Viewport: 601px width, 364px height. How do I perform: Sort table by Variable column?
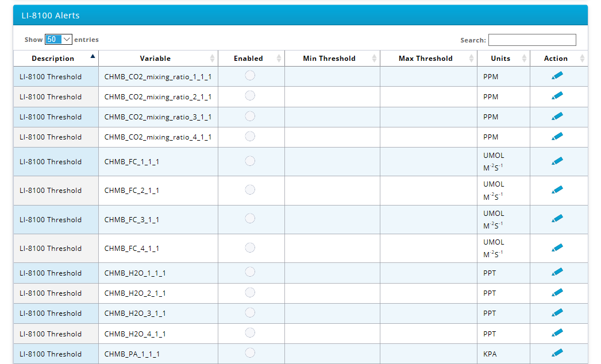pyautogui.click(x=159, y=58)
